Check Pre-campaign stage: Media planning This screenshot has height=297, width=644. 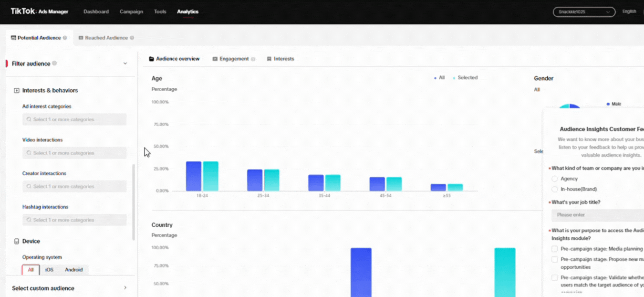point(554,249)
